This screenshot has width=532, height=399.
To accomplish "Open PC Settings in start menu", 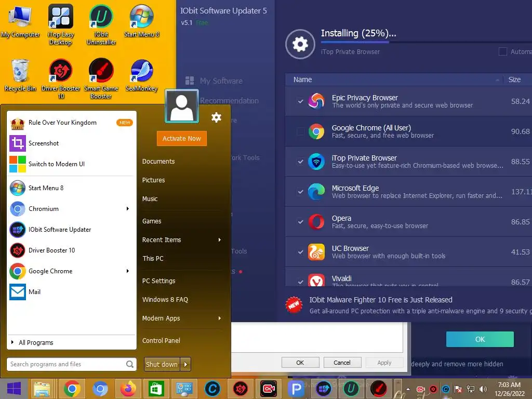I will (x=159, y=281).
